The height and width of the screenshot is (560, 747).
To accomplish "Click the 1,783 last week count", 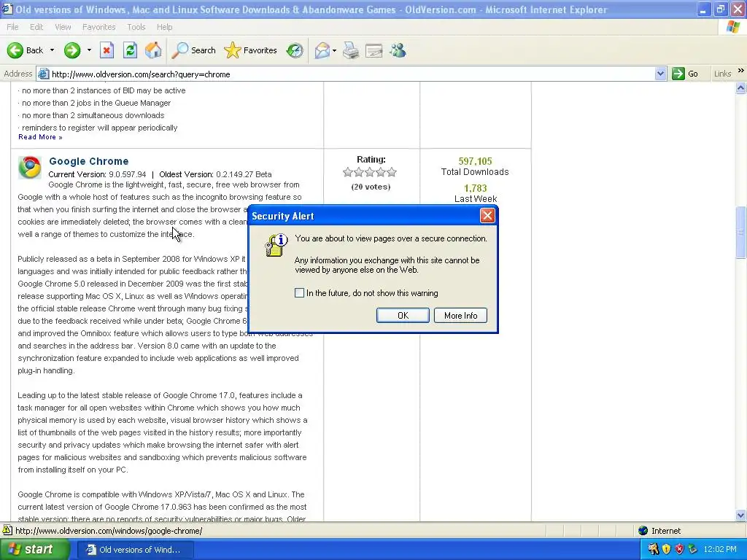I will [475, 188].
